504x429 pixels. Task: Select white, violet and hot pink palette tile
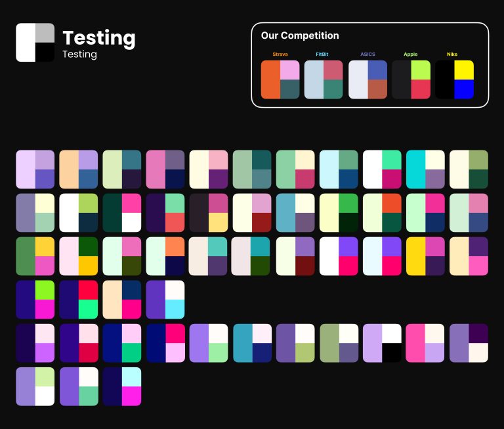point(339,256)
